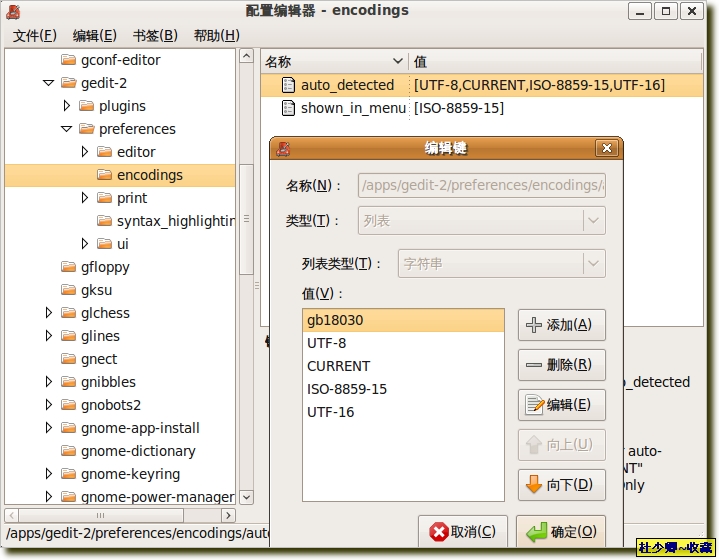Click the gnome-keyring folder icon
Image resolution: width=719 pixels, height=560 pixels.
coord(68,474)
